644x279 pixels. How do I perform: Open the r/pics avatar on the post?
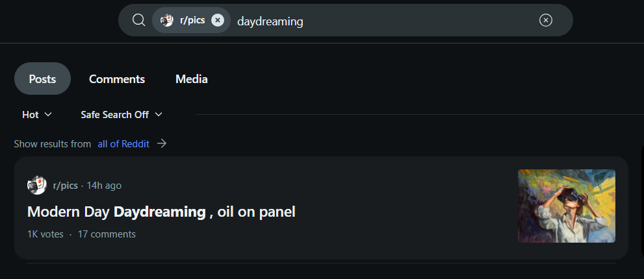tap(36, 186)
